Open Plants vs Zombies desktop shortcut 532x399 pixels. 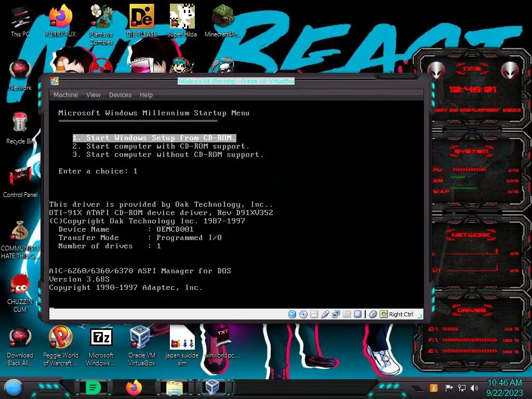point(101,24)
